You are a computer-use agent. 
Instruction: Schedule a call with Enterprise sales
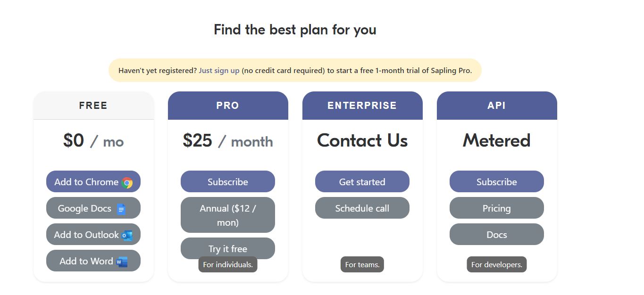point(362,208)
